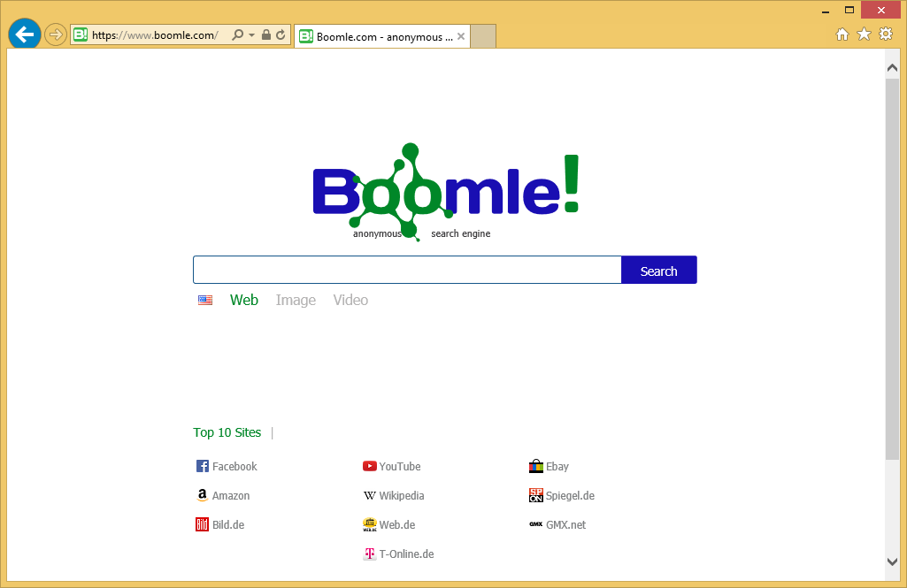
Task: Switch to the Video search tab
Action: pyautogui.click(x=350, y=300)
